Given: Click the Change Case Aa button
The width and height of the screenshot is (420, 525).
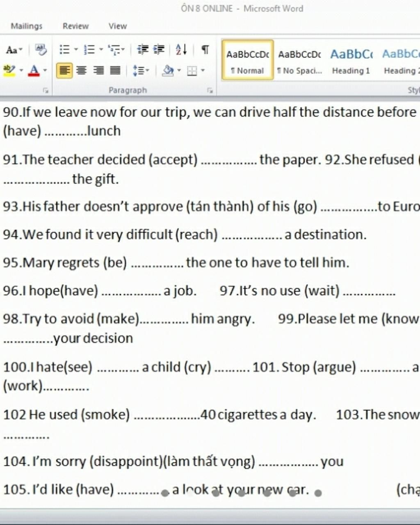Looking at the screenshot, I should [14, 50].
